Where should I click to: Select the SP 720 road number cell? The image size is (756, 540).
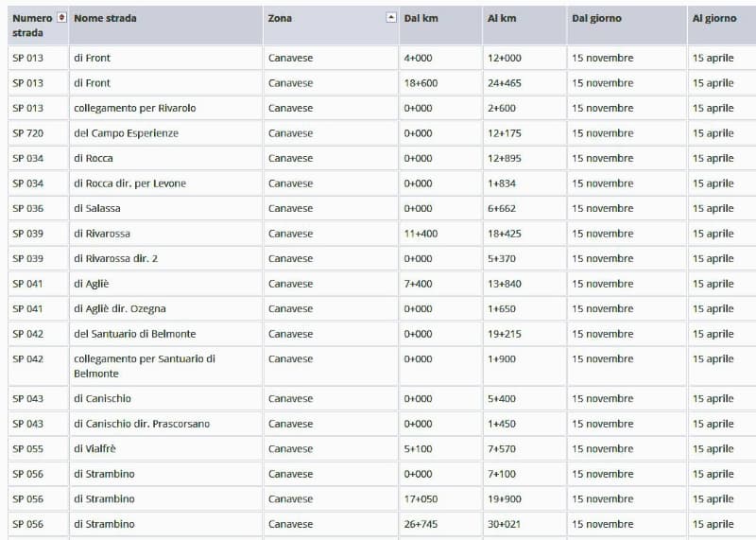28,133
